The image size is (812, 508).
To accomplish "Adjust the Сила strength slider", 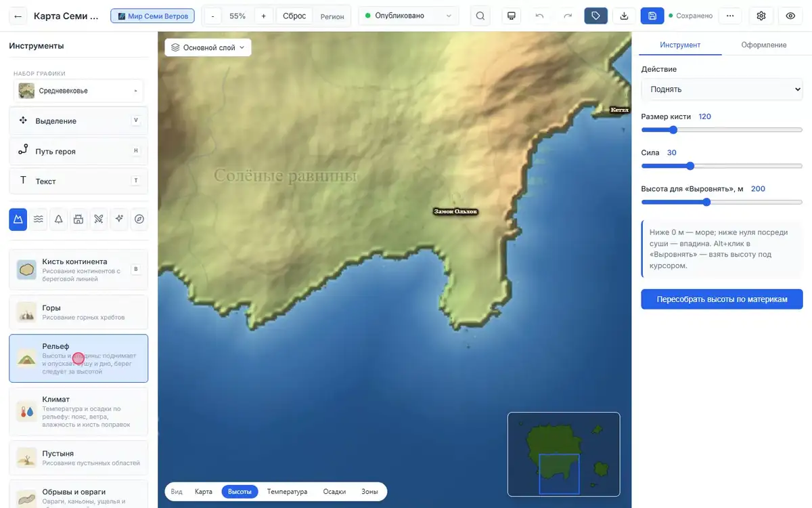I will click(x=722, y=166).
